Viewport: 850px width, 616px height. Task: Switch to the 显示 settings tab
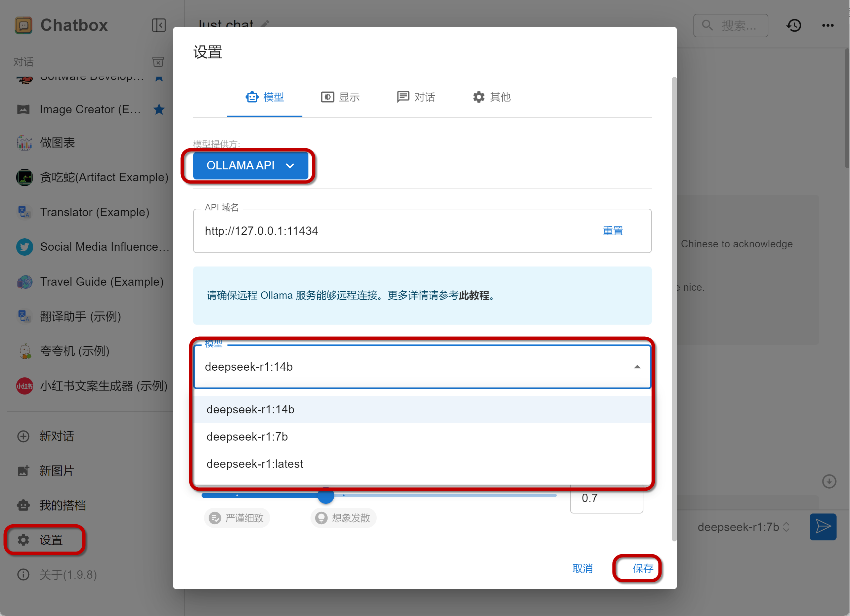pos(340,97)
